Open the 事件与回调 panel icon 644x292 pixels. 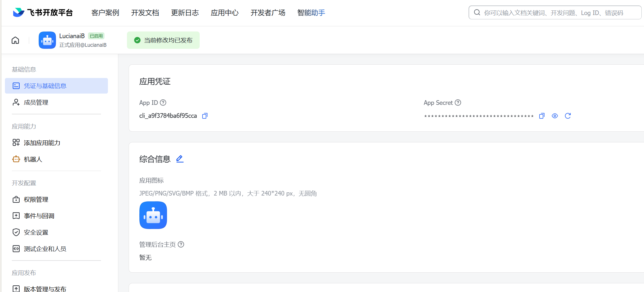click(16, 215)
